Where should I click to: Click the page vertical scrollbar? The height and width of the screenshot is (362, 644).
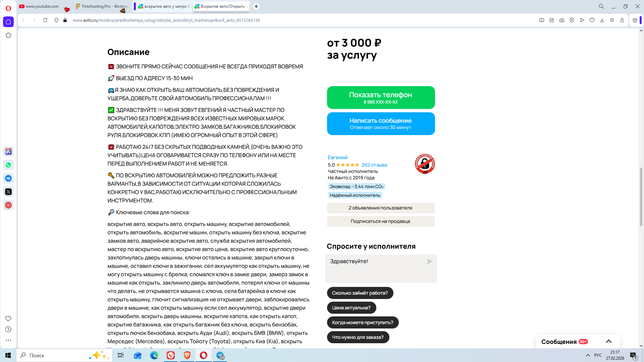coord(641,196)
